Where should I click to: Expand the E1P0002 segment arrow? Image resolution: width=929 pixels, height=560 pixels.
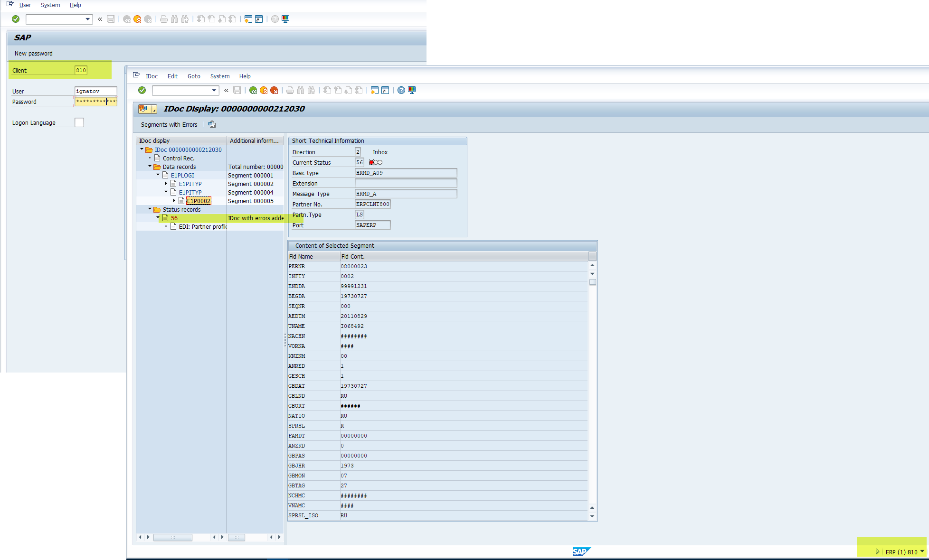174,200
